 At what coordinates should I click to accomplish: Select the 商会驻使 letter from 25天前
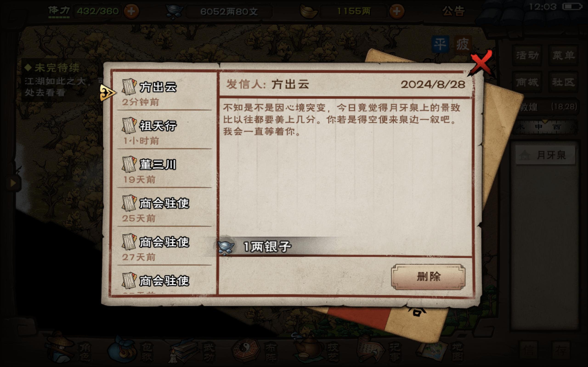pos(164,208)
